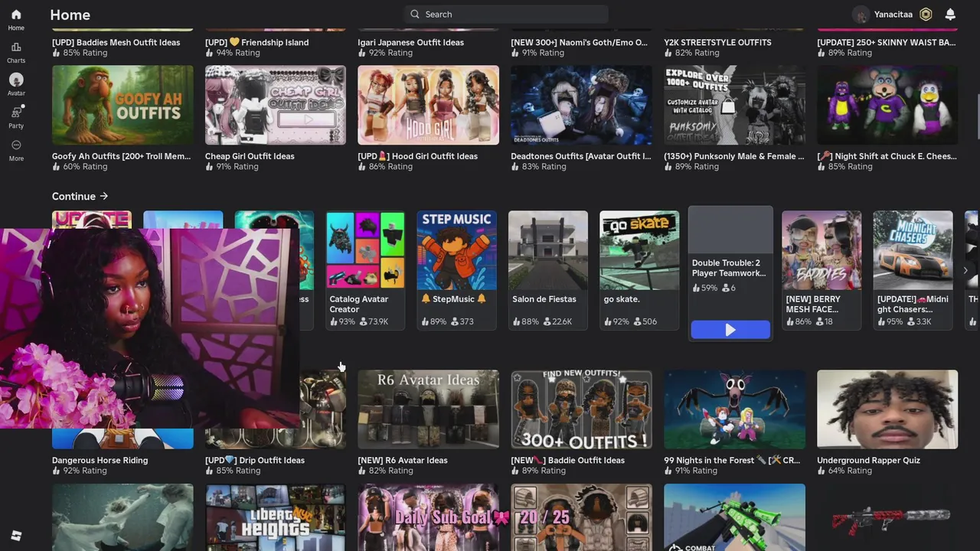This screenshot has height=551, width=980.
Task: Click the Yanacitaa profile avatar
Action: pyautogui.click(x=861, y=15)
